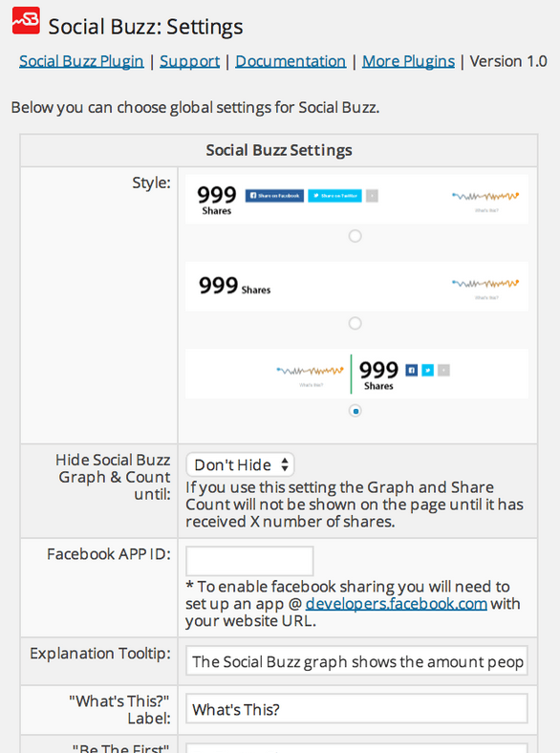The width and height of the screenshot is (560, 753).
Task: Click the small Facebook icon in third style
Action: pyautogui.click(x=412, y=370)
